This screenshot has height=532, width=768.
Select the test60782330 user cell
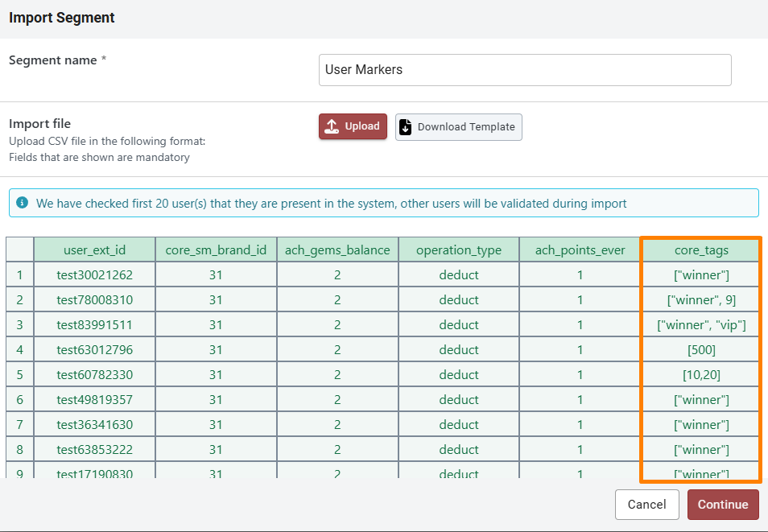pyautogui.click(x=94, y=375)
